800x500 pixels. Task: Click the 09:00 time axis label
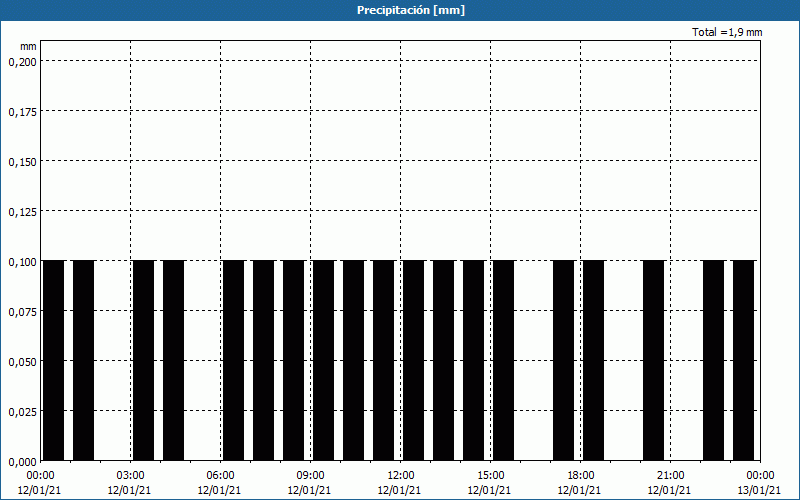tap(310, 476)
